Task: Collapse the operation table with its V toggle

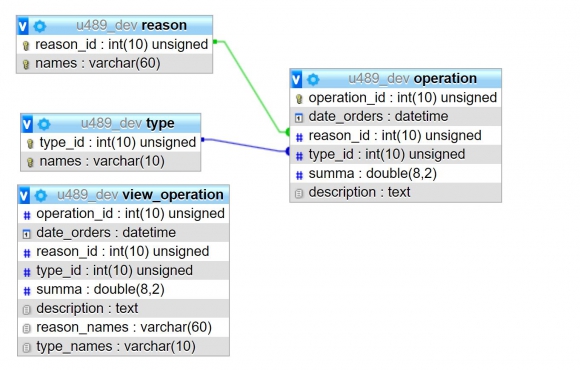Action: pos(297,79)
